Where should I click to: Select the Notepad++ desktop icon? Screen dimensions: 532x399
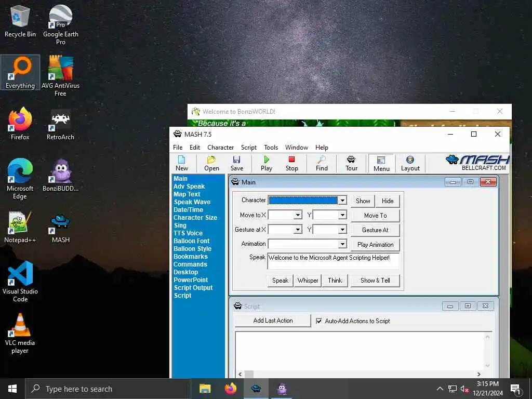[x=20, y=227]
